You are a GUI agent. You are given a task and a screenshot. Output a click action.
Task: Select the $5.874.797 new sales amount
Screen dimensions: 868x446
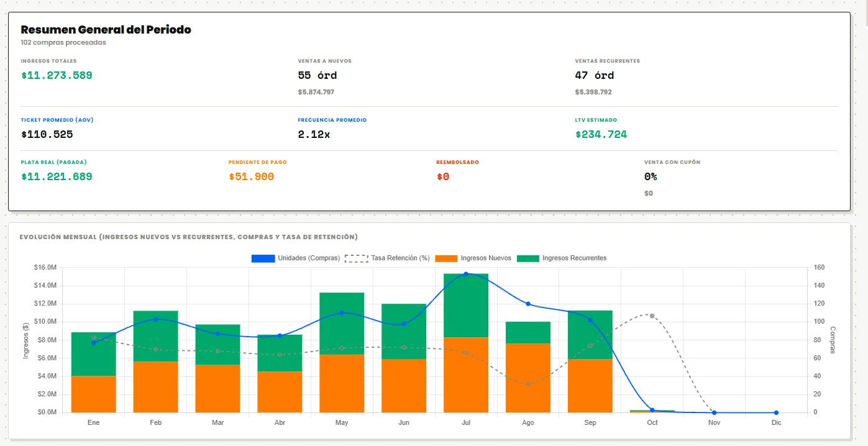pos(316,92)
